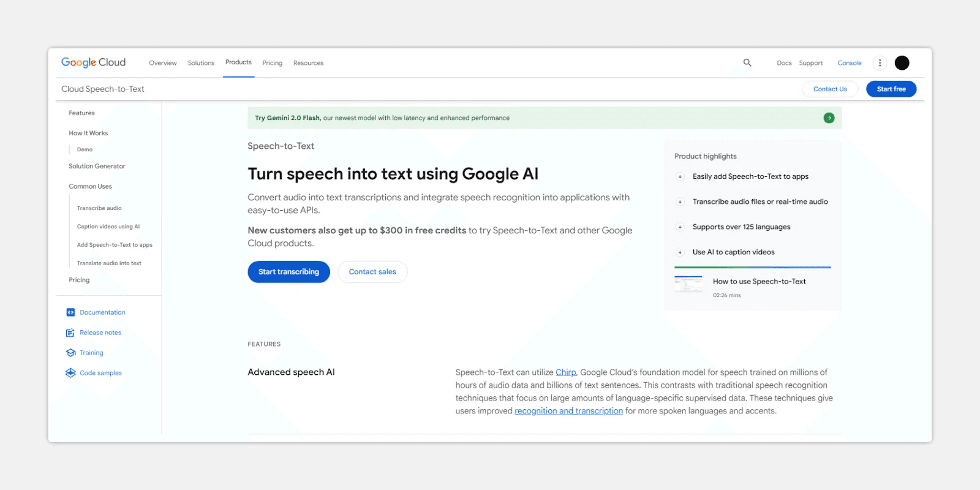Select 'Transcribe audio' sidebar item
Image resolution: width=980 pixels, height=490 pixels.
(99, 208)
